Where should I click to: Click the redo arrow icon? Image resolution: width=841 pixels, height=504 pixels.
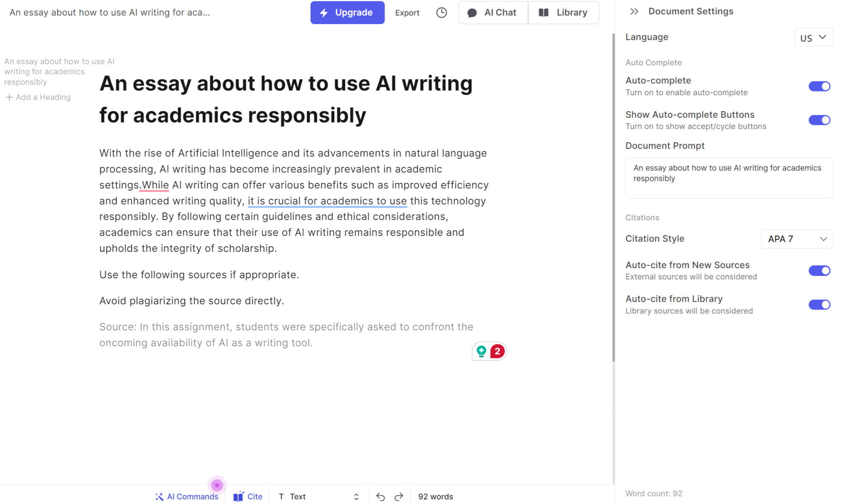point(399,497)
